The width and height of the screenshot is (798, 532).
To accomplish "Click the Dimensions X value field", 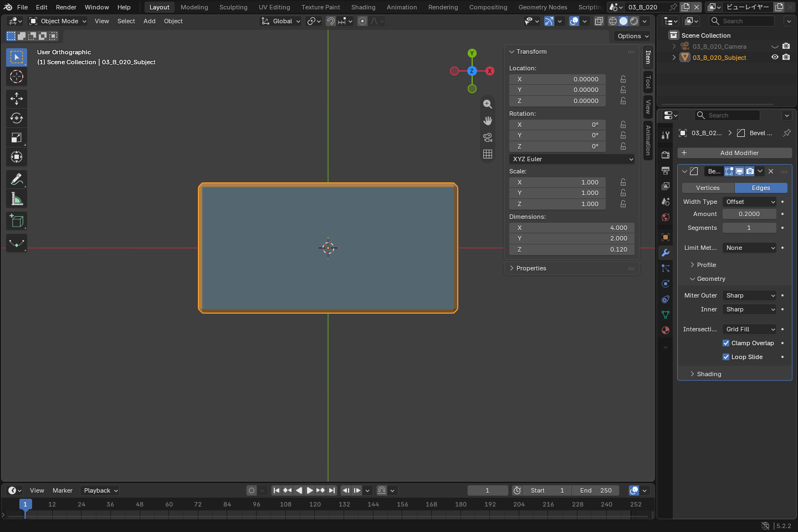I will tap(572, 228).
